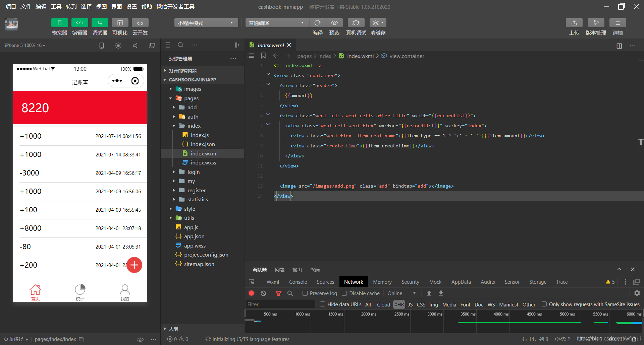Click the Simulator toolbar icon
This screenshot has width=644, height=345.
click(59, 23)
